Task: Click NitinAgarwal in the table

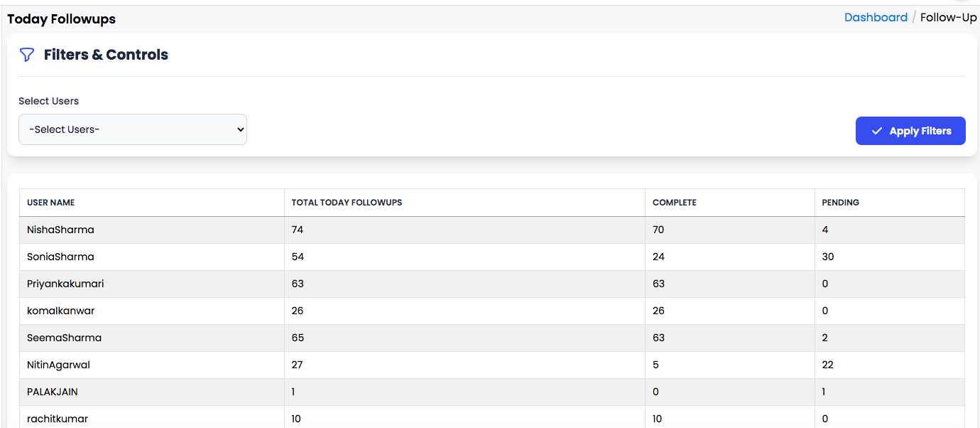Action: pos(58,365)
